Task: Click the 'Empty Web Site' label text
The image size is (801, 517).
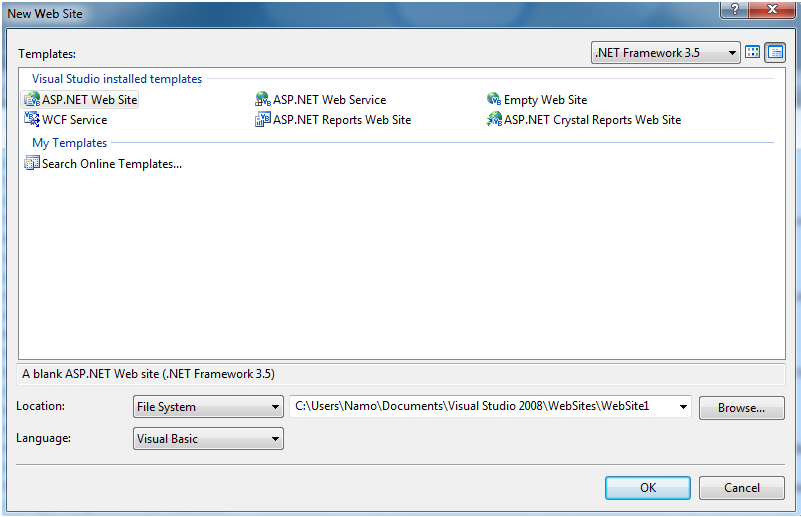Action: pos(546,100)
